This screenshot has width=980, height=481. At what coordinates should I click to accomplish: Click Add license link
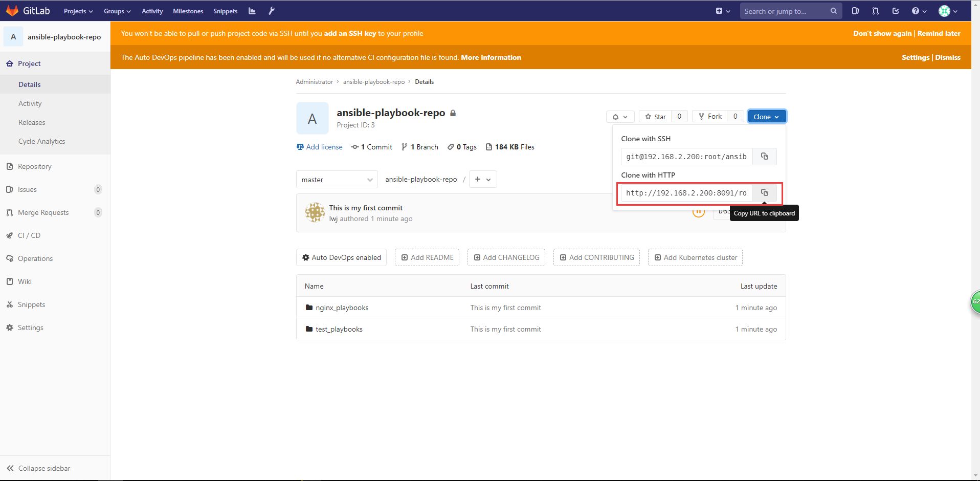coord(320,147)
